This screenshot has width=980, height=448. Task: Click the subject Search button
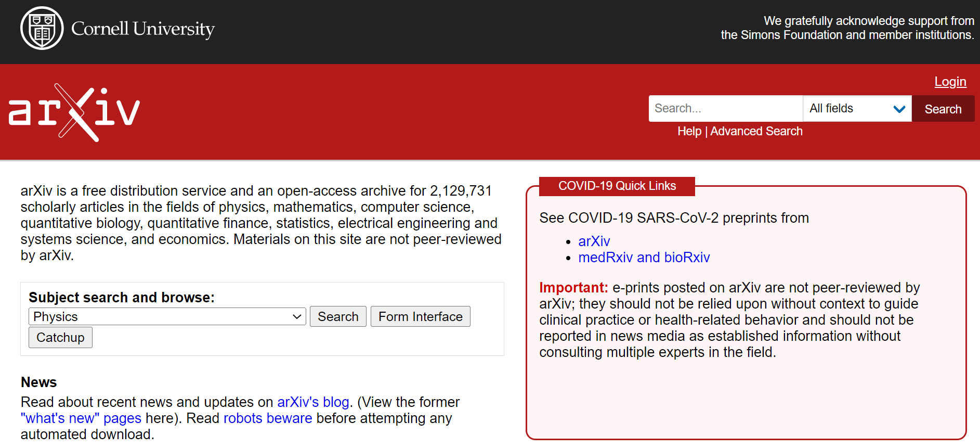click(338, 316)
